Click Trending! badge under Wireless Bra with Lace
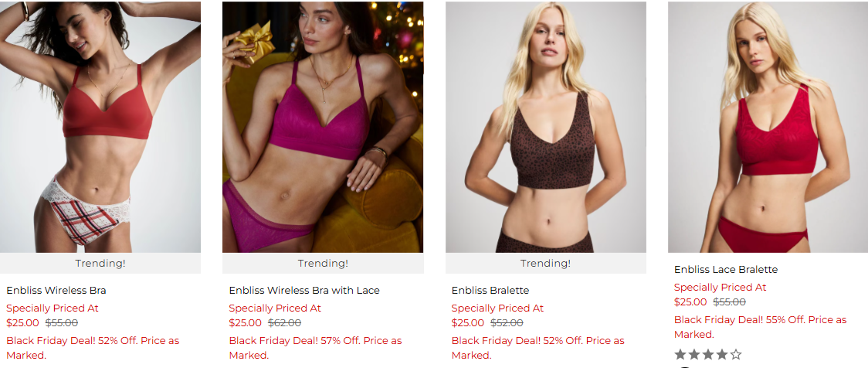868x368 pixels. coord(323,264)
